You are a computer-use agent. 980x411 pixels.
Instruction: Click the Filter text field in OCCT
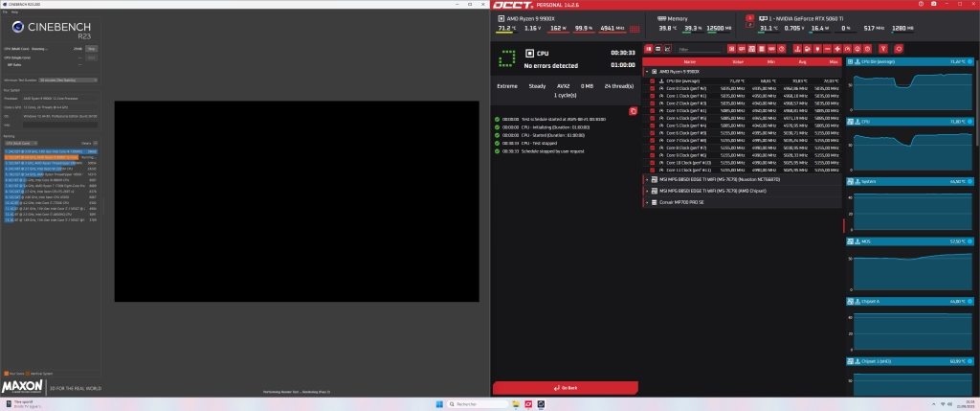700,50
